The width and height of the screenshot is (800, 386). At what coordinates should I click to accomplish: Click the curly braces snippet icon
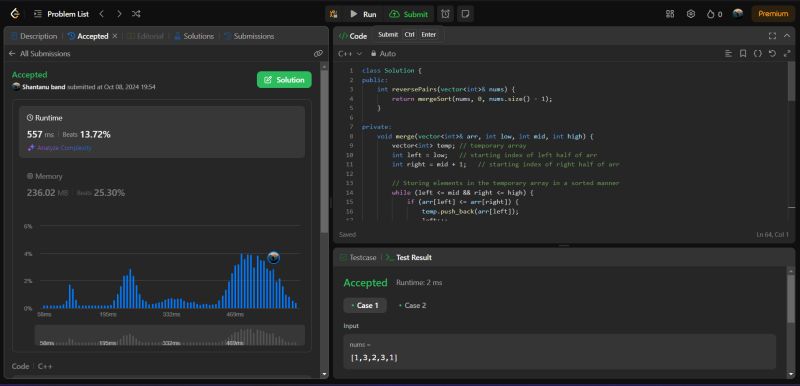(x=758, y=54)
